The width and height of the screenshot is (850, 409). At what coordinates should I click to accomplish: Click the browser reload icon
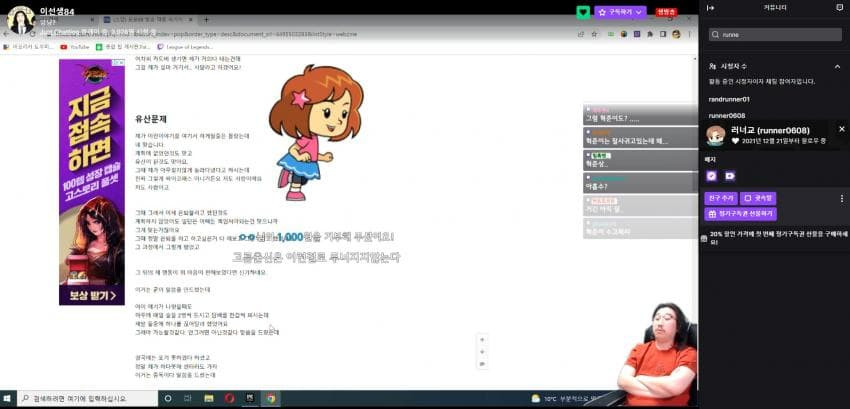pos(33,34)
